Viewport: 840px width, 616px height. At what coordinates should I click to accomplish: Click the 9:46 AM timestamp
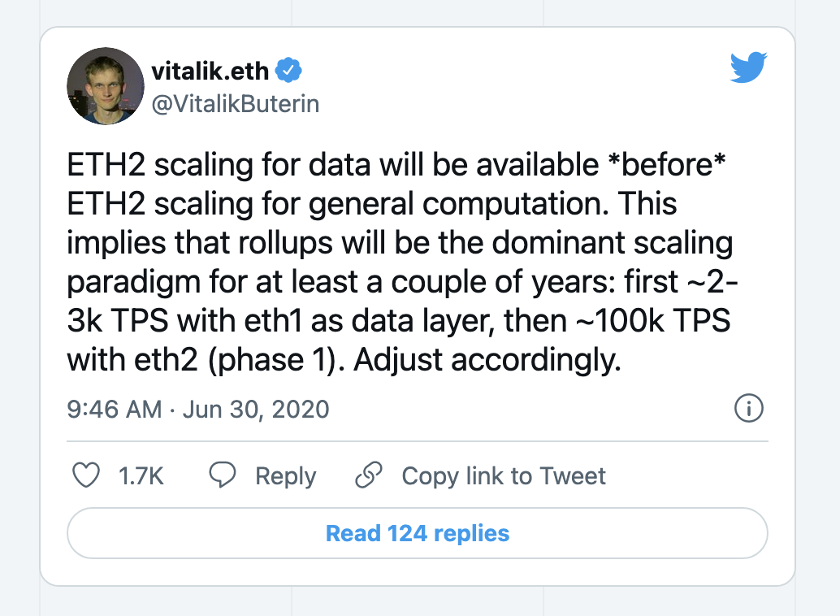(x=115, y=409)
